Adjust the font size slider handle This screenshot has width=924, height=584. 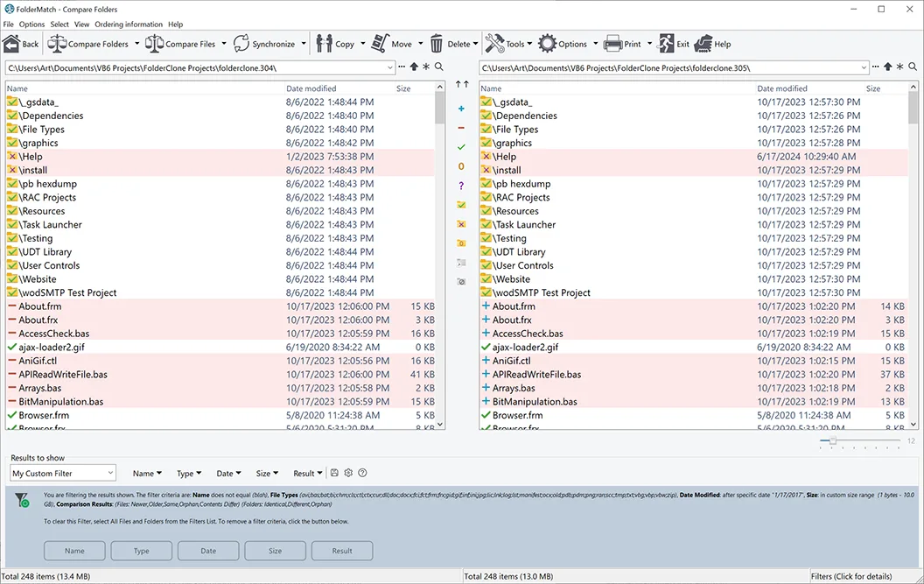click(833, 440)
